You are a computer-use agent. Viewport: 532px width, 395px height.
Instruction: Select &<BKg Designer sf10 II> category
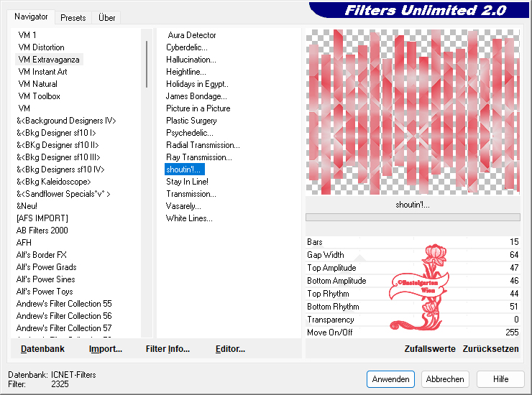click(58, 145)
